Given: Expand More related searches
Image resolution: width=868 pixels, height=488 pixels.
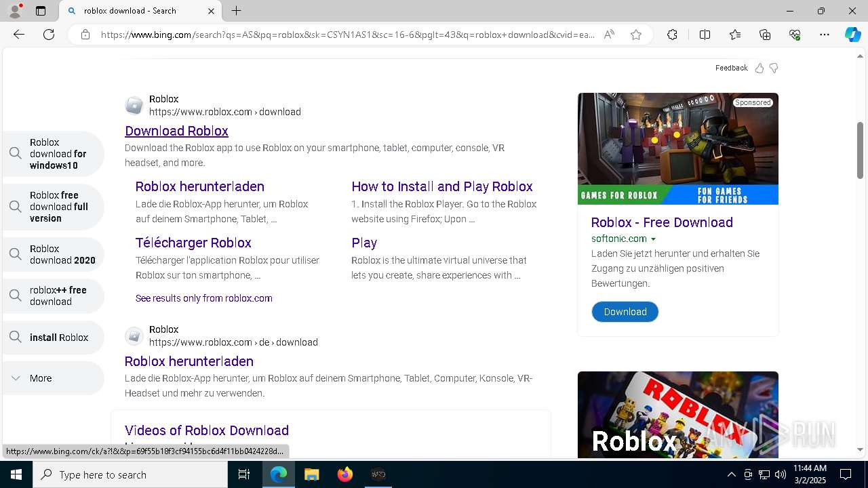Looking at the screenshot, I should pos(53,378).
